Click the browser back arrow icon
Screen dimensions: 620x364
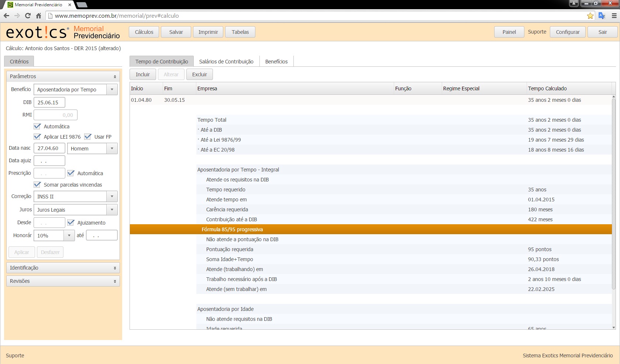(x=6, y=15)
